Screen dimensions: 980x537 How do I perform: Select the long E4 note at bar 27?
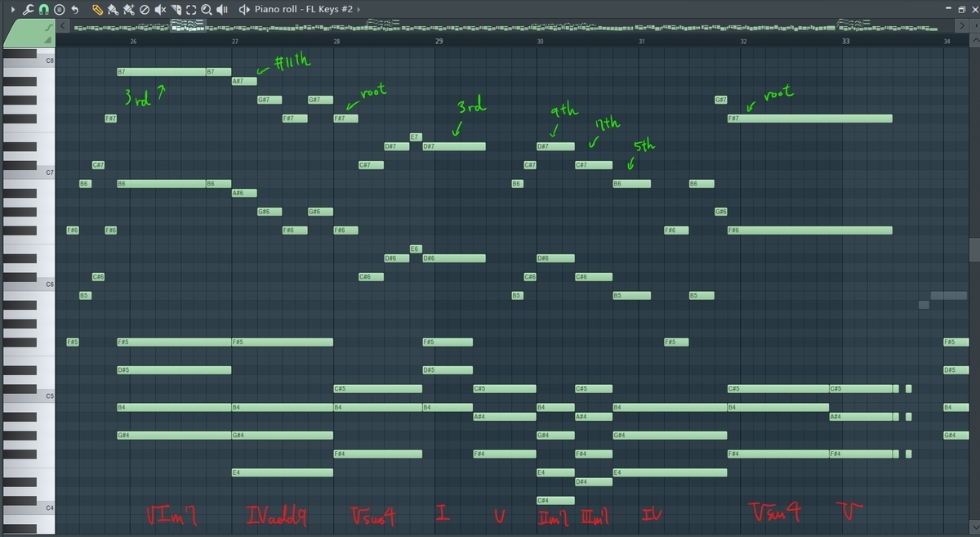click(x=283, y=472)
